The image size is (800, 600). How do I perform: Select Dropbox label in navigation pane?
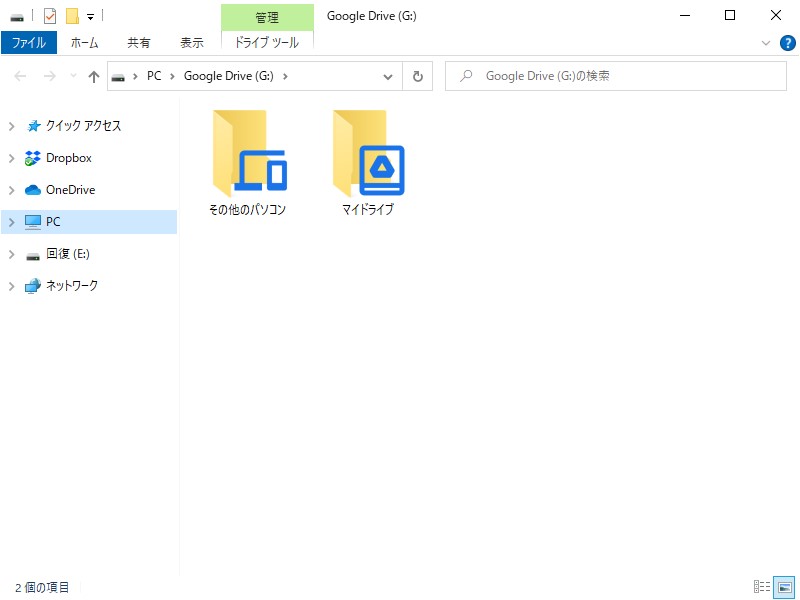pyautogui.click(x=69, y=158)
